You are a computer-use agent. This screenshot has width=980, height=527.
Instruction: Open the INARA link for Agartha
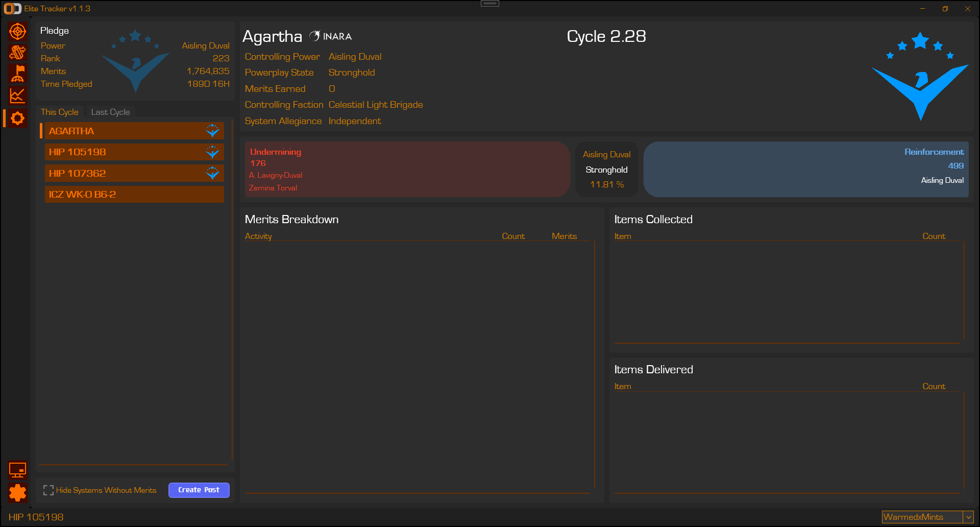[331, 36]
